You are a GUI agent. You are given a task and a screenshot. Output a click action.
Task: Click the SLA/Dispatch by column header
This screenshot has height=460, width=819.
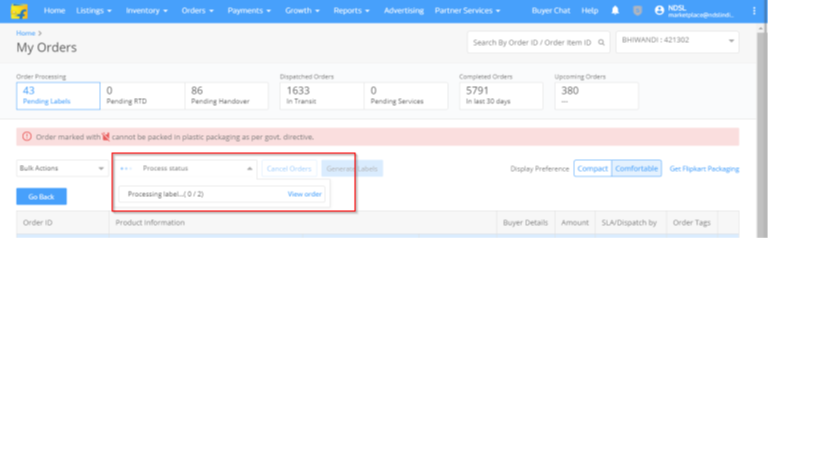click(629, 222)
